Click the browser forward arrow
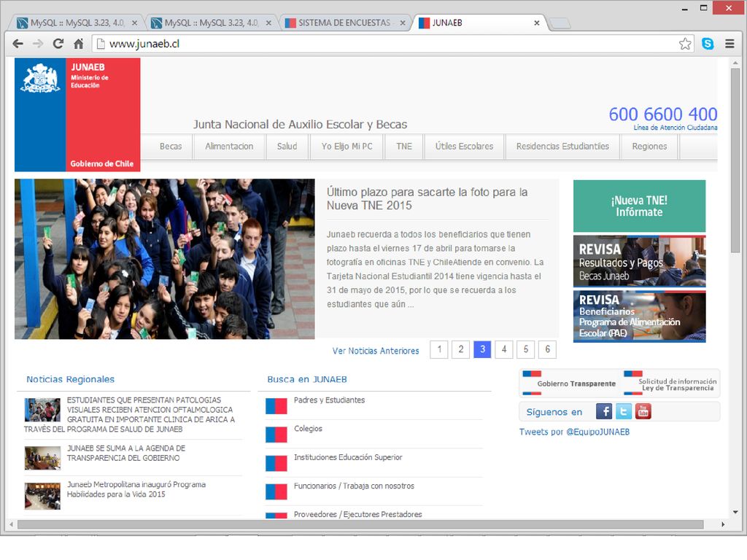Viewport: 747px width, 560px height. tap(38, 44)
